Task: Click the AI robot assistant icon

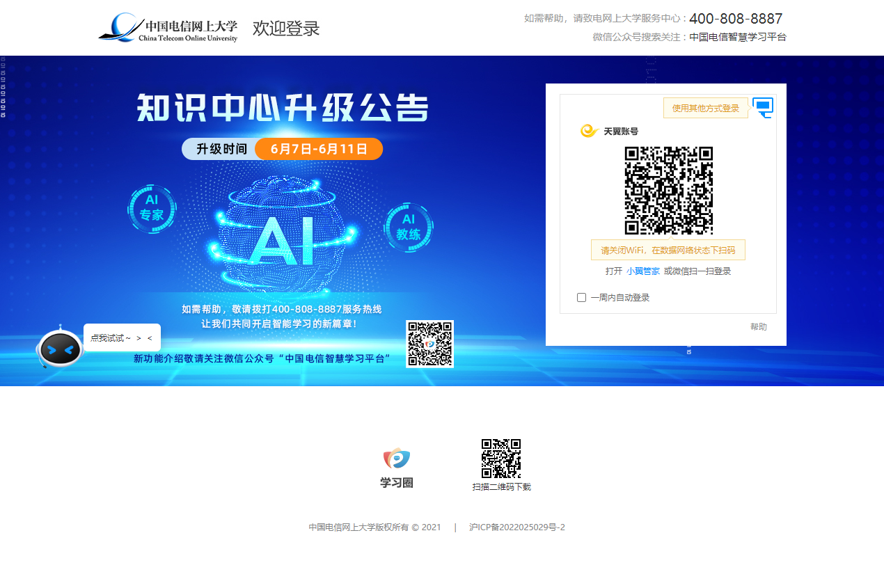Action: point(60,348)
